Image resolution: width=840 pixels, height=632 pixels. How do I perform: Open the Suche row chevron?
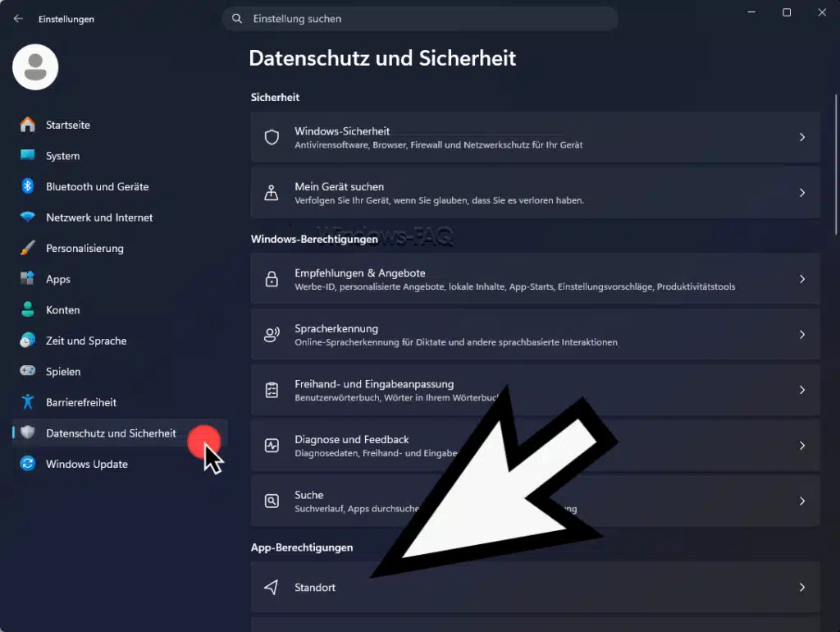802,501
